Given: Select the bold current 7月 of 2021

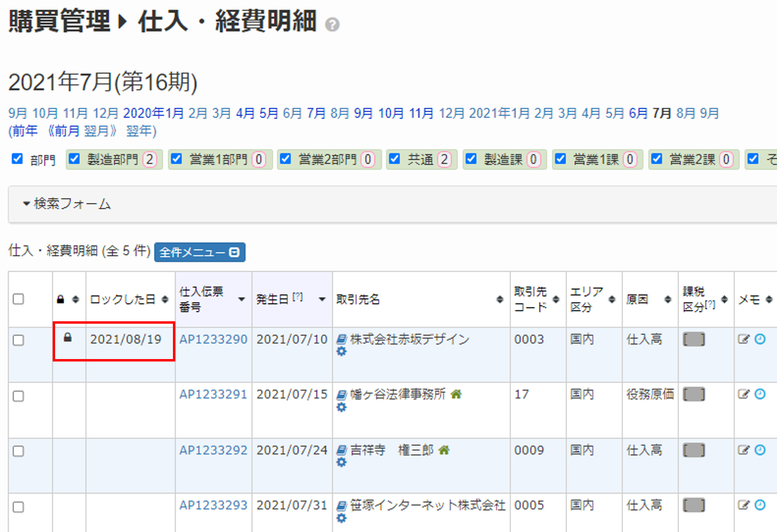Looking at the screenshot, I should click(x=662, y=113).
